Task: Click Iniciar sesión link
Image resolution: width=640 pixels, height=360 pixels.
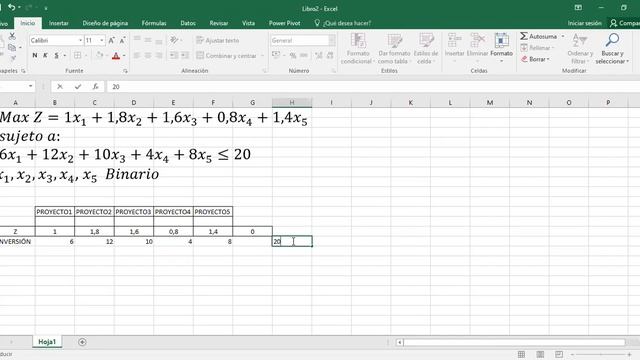Action: [584, 23]
